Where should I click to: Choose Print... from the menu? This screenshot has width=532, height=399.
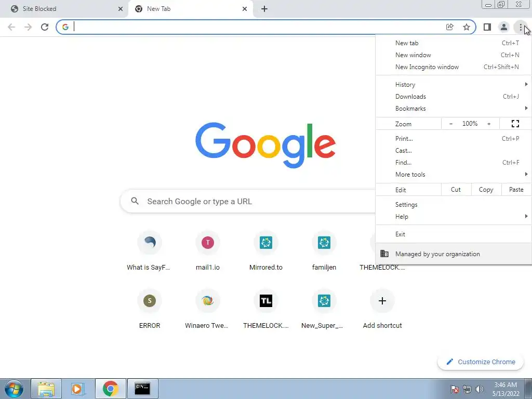[454, 138]
